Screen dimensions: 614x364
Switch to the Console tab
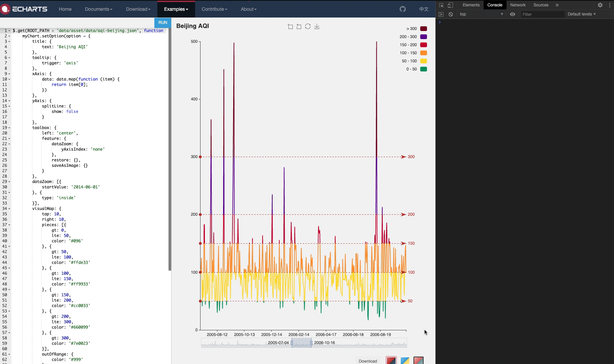point(495,5)
